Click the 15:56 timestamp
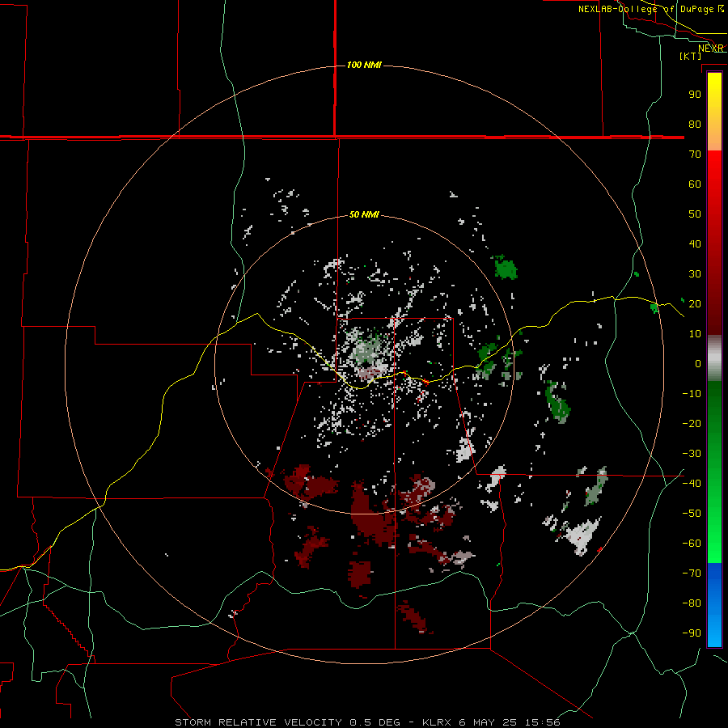This screenshot has width=728, height=728. click(542, 722)
